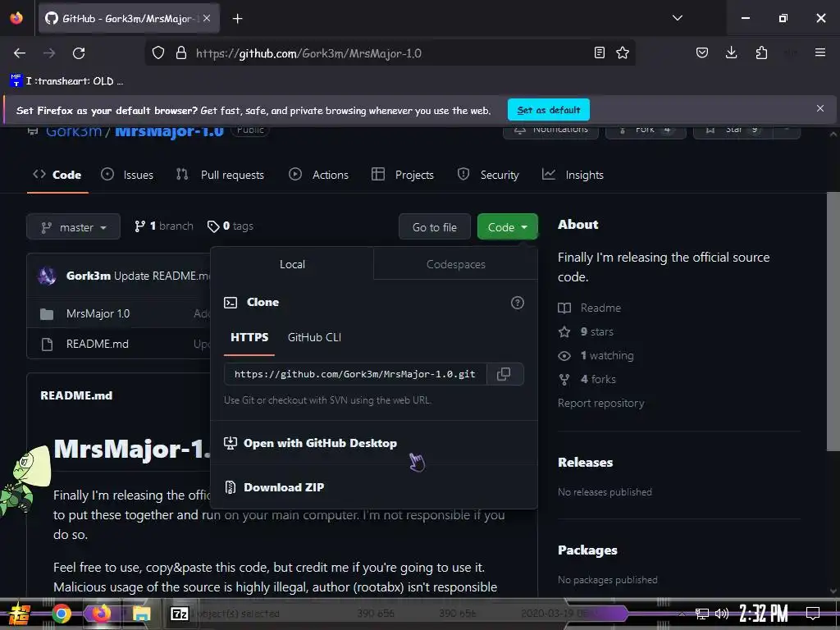Click the README.md file icon
Screen dimensions: 840x630
coord(47,344)
